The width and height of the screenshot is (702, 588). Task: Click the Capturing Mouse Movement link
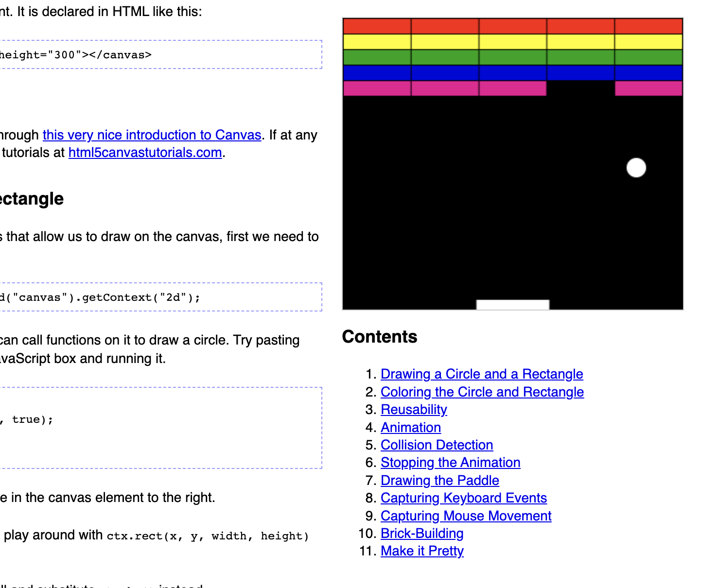[466, 516]
